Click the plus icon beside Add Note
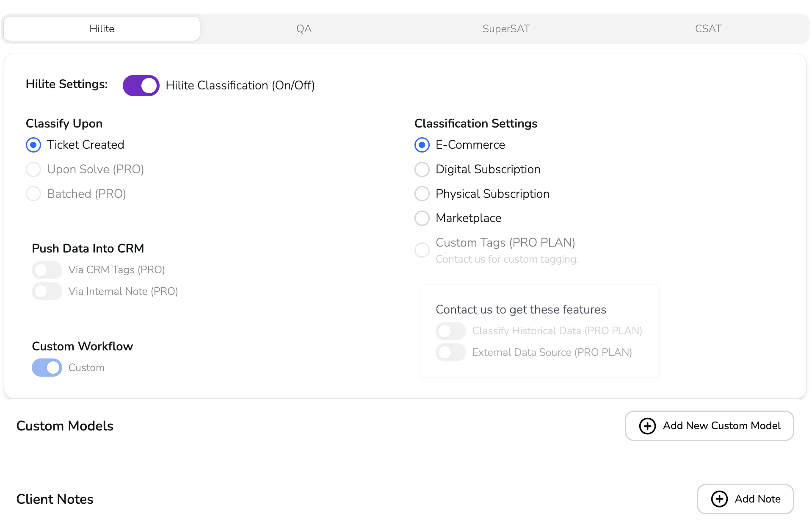 click(x=719, y=499)
